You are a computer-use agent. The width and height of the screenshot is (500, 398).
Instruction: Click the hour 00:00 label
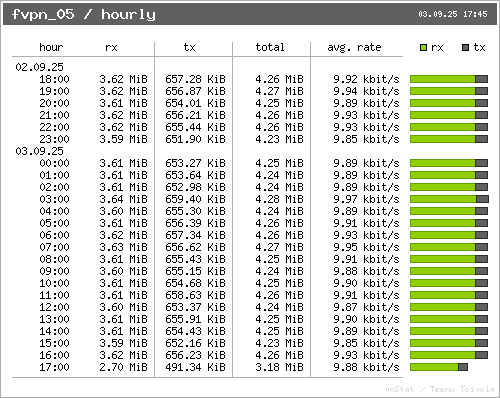pos(54,163)
